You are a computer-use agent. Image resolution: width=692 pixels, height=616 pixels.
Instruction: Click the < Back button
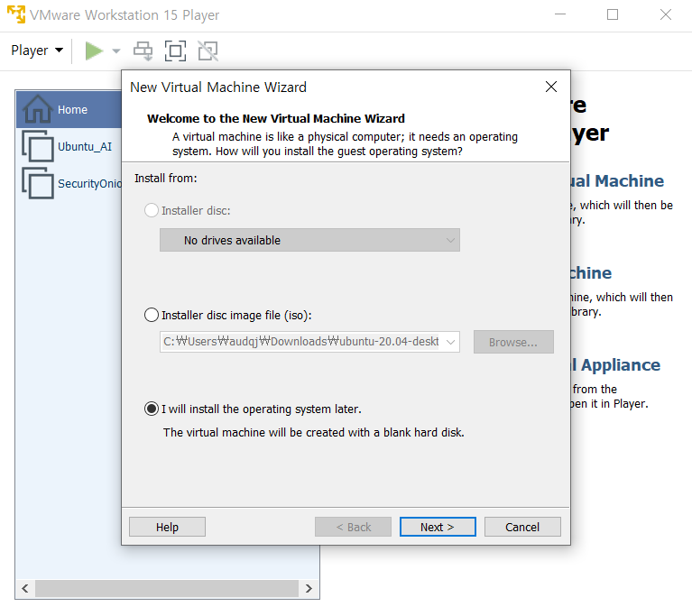(x=353, y=527)
